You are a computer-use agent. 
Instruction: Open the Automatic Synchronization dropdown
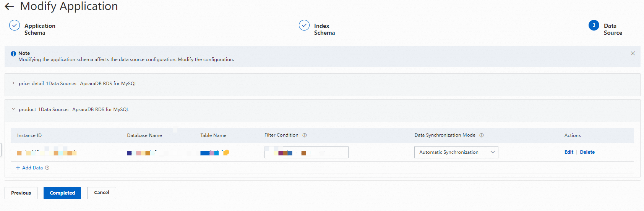point(456,152)
